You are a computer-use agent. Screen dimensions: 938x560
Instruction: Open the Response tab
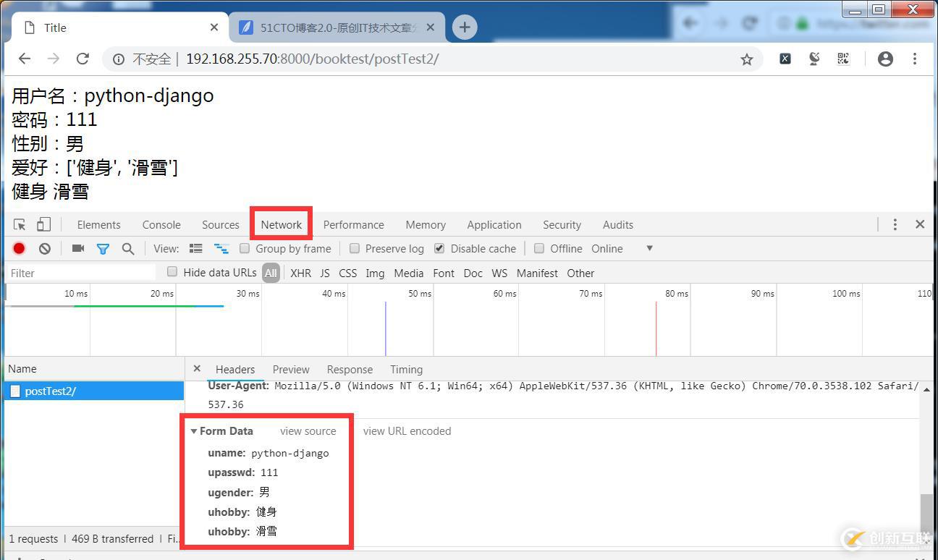pos(350,369)
